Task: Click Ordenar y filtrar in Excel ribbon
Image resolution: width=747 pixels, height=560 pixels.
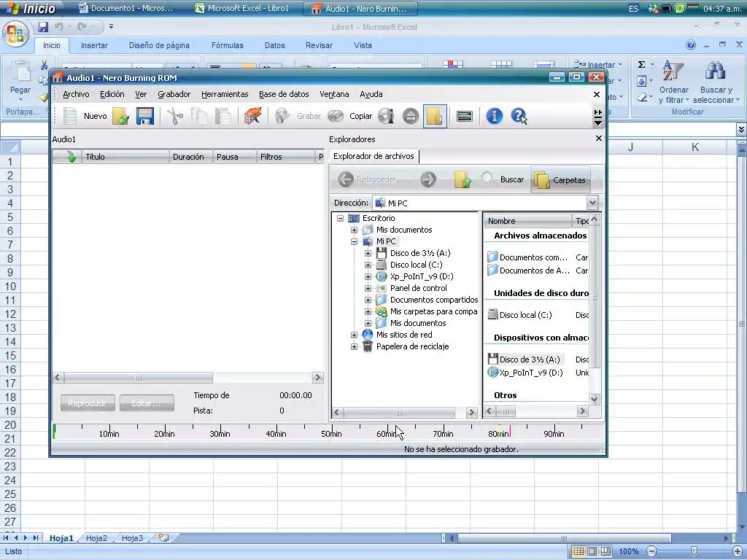Action: tap(673, 82)
